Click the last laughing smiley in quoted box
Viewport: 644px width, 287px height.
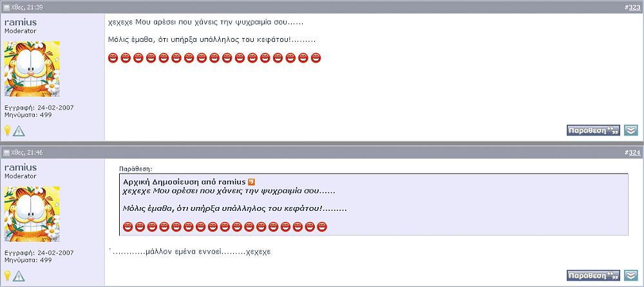pyautogui.click(x=322, y=226)
